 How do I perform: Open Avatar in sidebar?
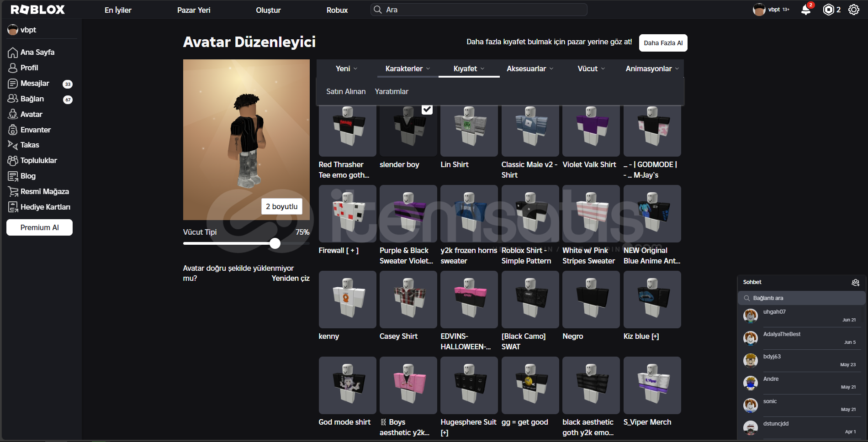tap(31, 114)
